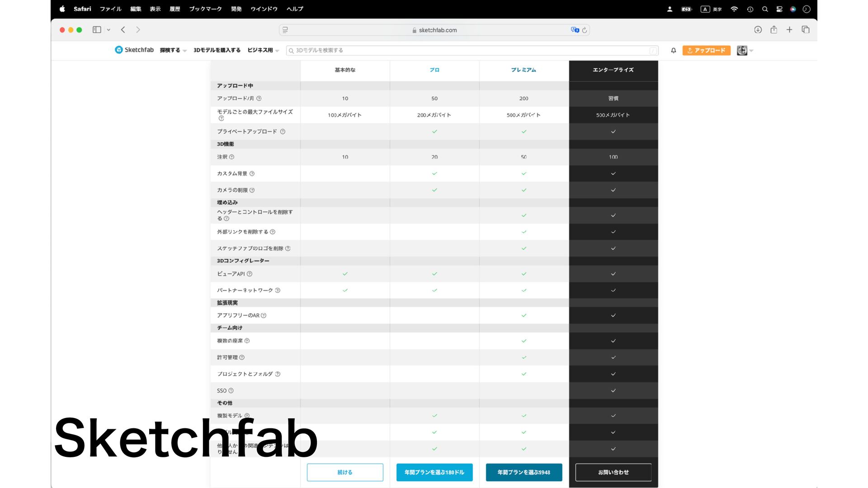Choose the annual plan for 180ドル
This screenshot has width=868, height=488.
(x=434, y=472)
